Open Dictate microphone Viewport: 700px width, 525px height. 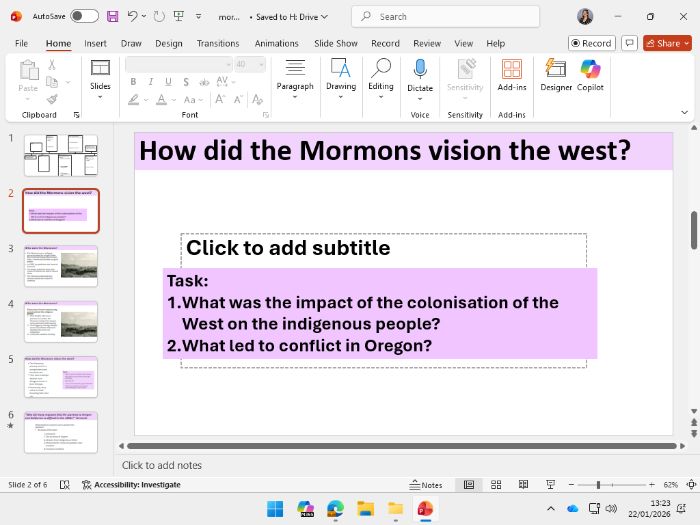coord(420,70)
